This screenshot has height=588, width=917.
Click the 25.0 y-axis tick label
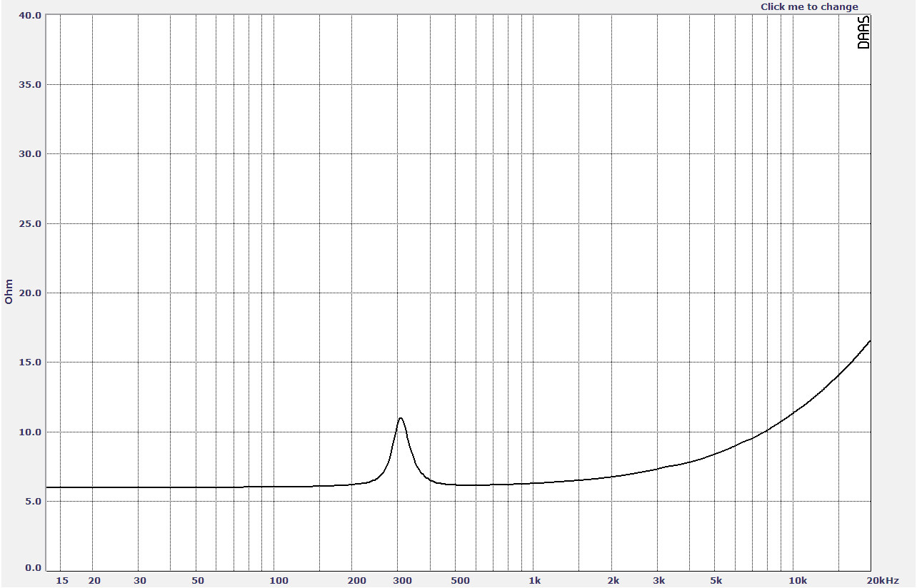click(29, 224)
